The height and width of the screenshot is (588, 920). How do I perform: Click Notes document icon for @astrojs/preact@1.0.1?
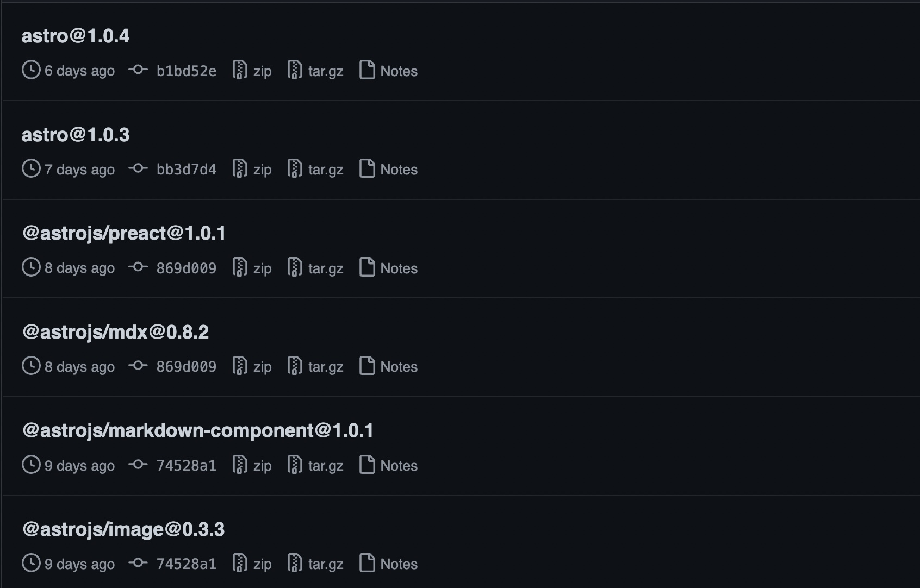coord(367,267)
